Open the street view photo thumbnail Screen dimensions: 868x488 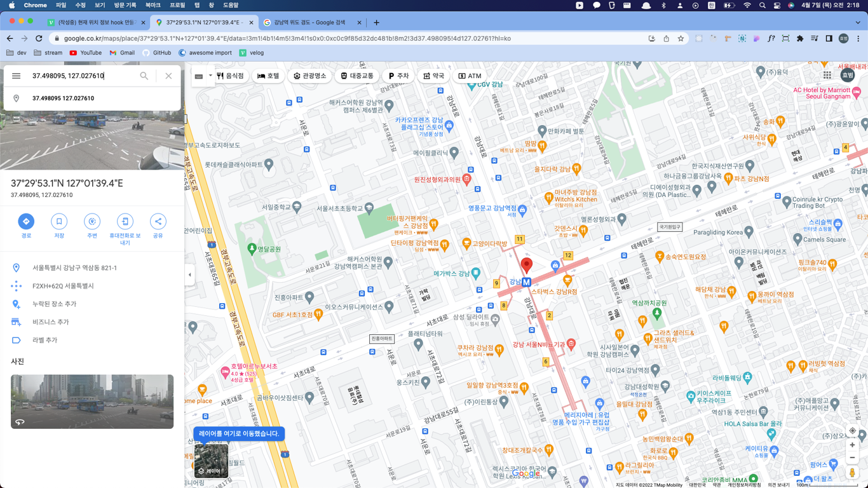pos(92,402)
